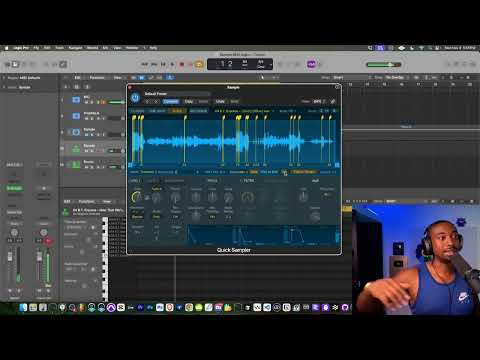This screenshot has width=480, height=360.
Task: Select the Slice mode tab
Action: point(178,111)
